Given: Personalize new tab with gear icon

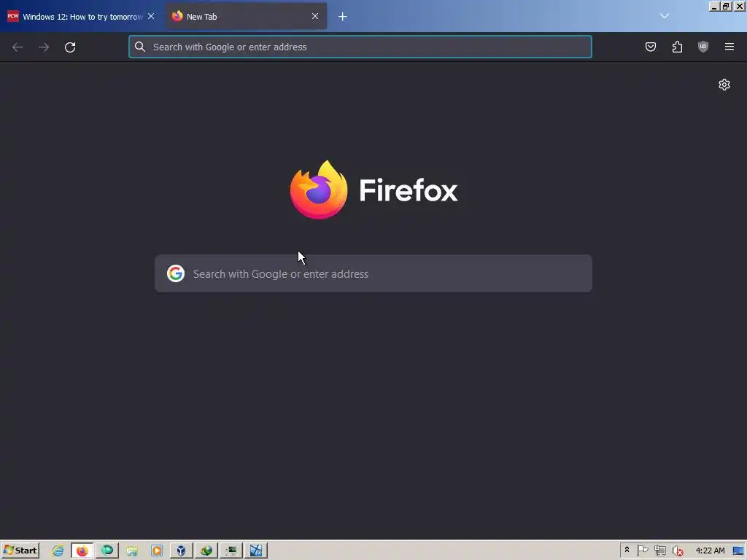Looking at the screenshot, I should (x=724, y=85).
